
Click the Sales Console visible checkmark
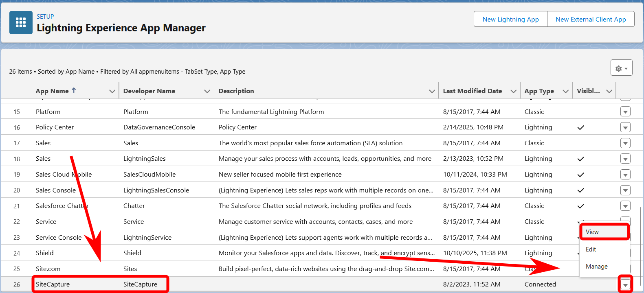click(581, 190)
